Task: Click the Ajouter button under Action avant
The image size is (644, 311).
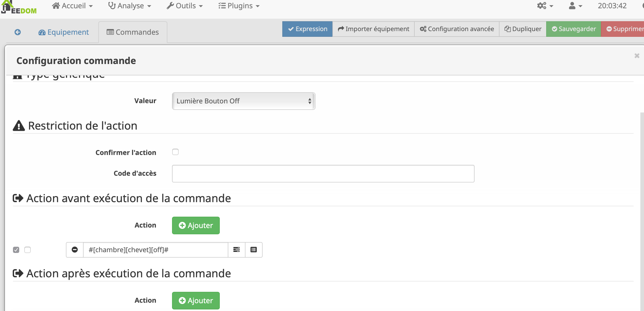Action: coord(196,225)
